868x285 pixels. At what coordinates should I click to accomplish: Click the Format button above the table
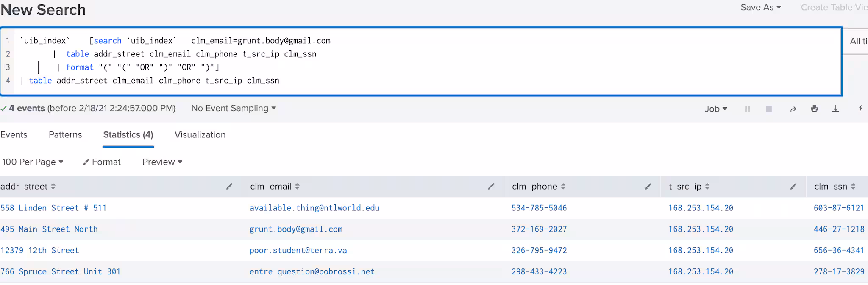click(102, 162)
